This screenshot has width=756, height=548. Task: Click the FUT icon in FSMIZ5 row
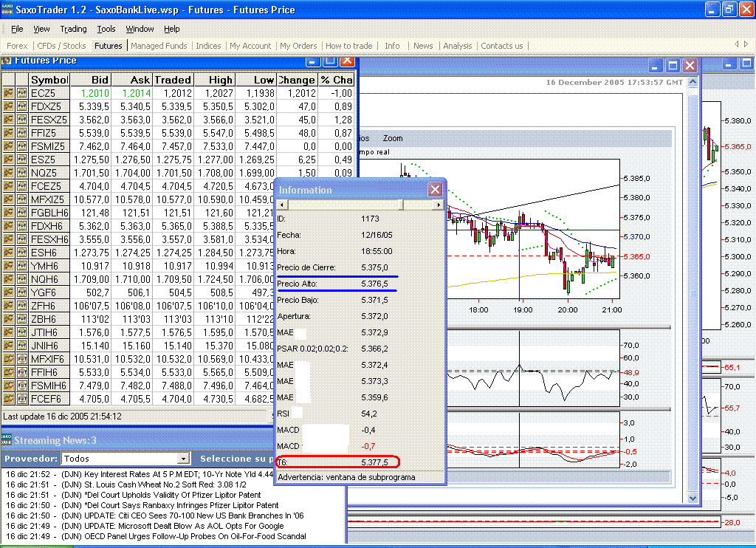(21, 146)
